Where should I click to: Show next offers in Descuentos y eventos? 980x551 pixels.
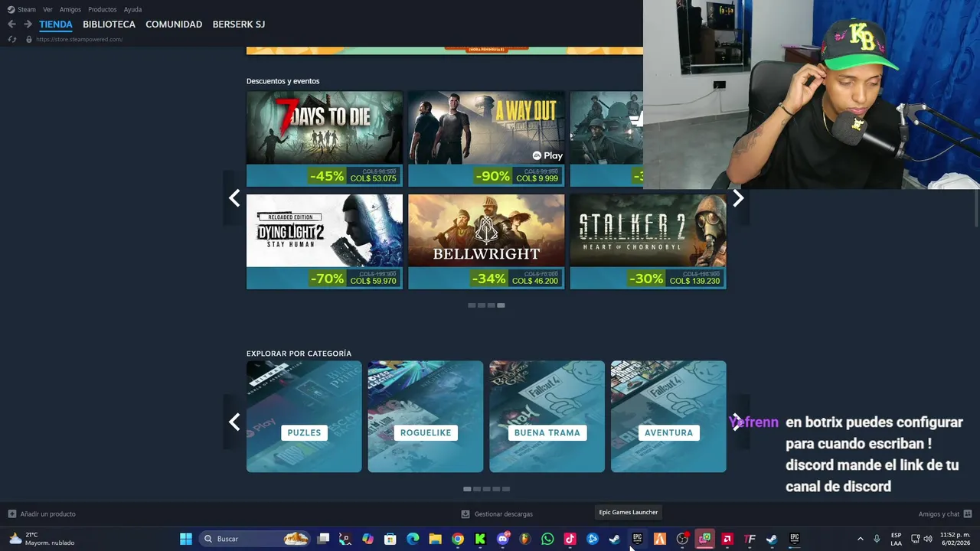point(738,198)
